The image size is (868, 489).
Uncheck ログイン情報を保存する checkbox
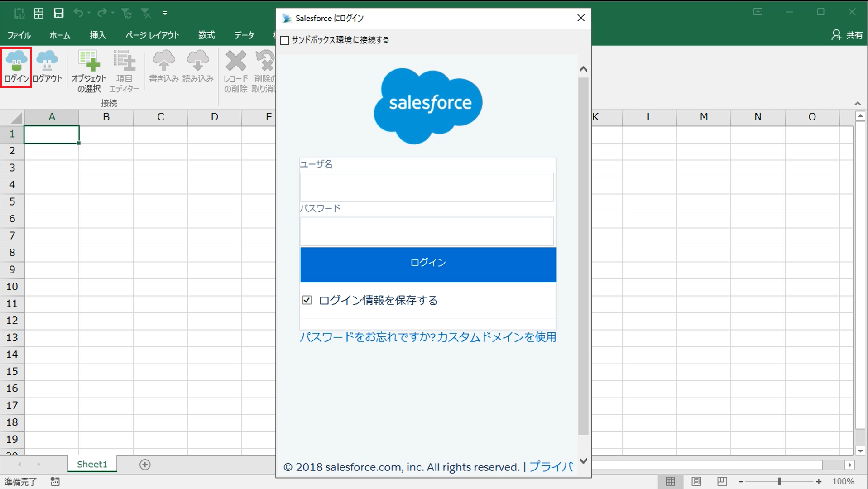pos(307,300)
